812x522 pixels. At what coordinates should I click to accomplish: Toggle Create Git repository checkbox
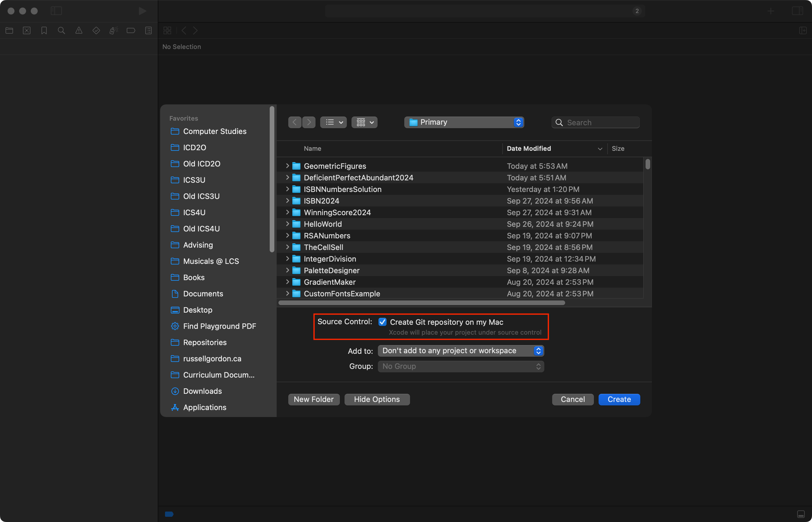tap(382, 322)
